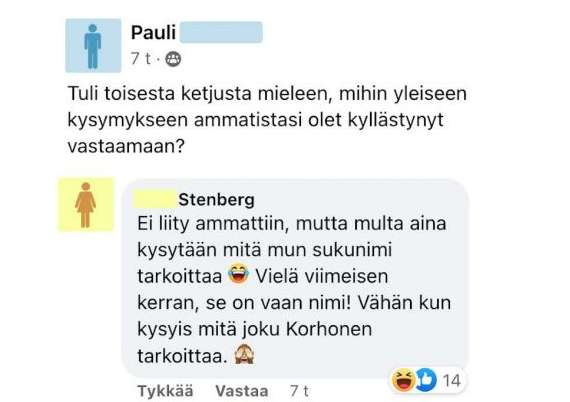Open Pauli's blue profile avatar

[x=93, y=46]
